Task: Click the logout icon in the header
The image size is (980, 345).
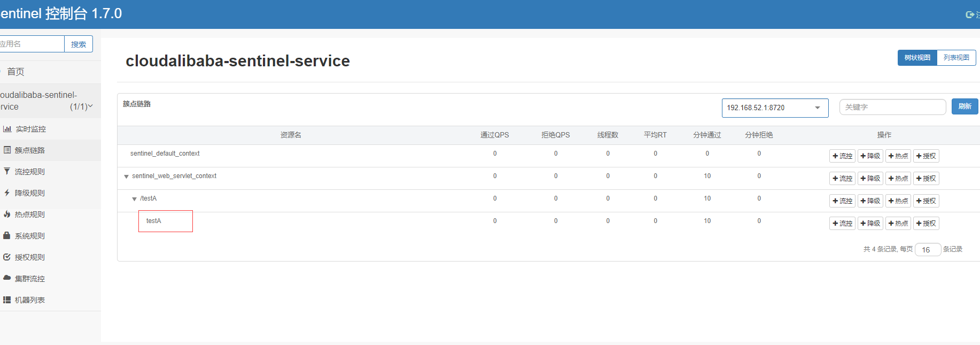Action: click(969, 14)
